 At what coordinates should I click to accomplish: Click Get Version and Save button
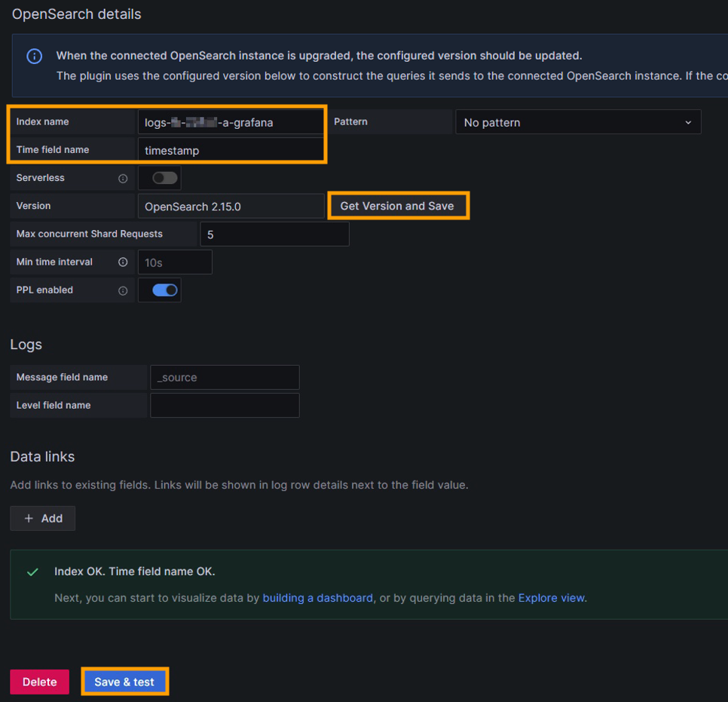[x=398, y=206]
